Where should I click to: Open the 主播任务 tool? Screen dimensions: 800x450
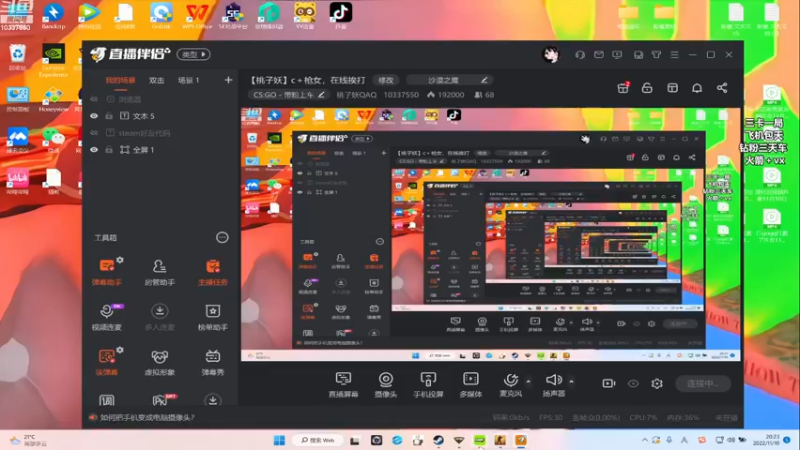213,271
